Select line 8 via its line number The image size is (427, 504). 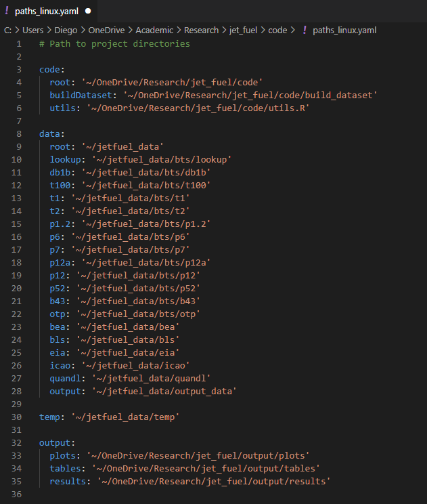(x=19, y=133)
